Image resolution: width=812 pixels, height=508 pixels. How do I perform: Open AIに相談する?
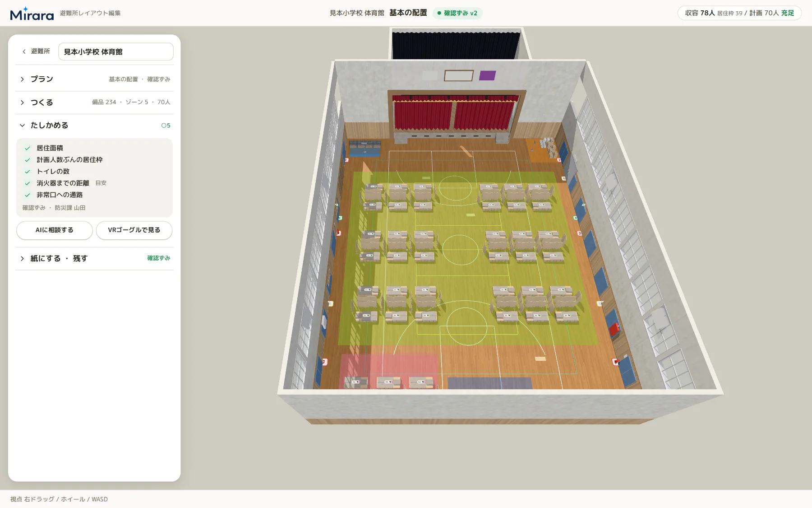click(x=55, y=230)
